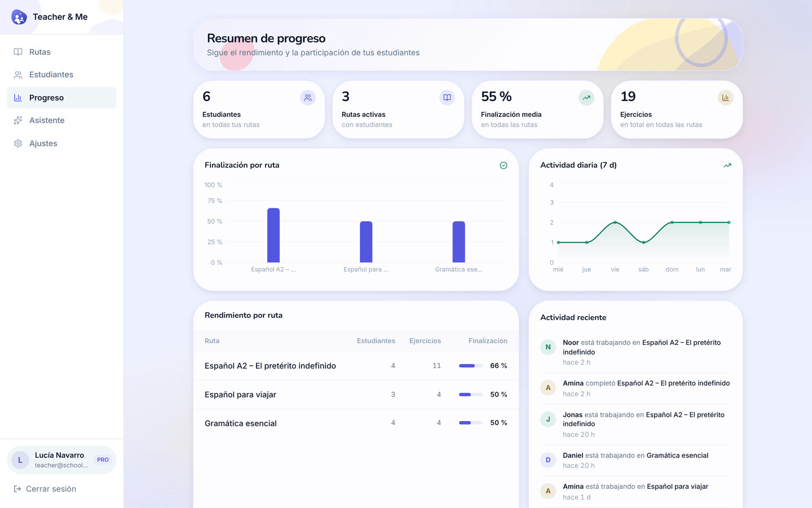Screen dimensions: 812x508
Task: Click the Gramática esencial chart bar
Action: (459, 242)
